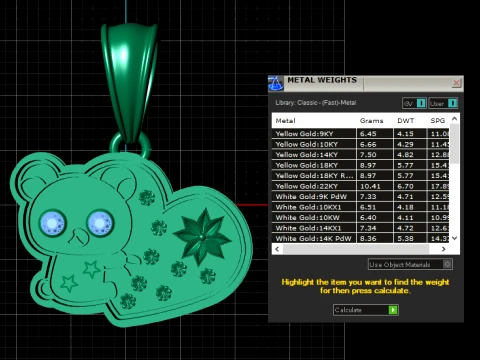Select the White Gold:9K PdW row
The width and height of the screenshot is (480, 360).
361,197
